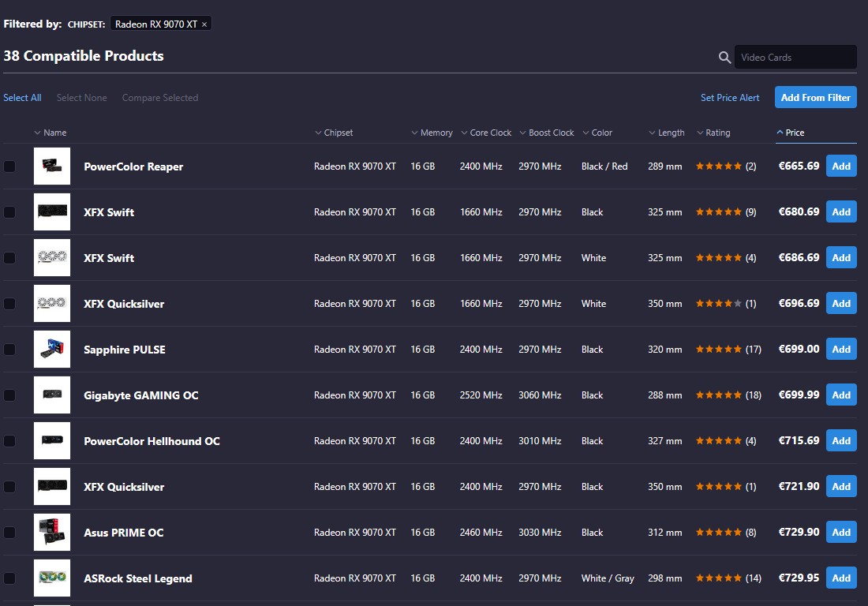Sort by Length column header

(x=667, y=133)
